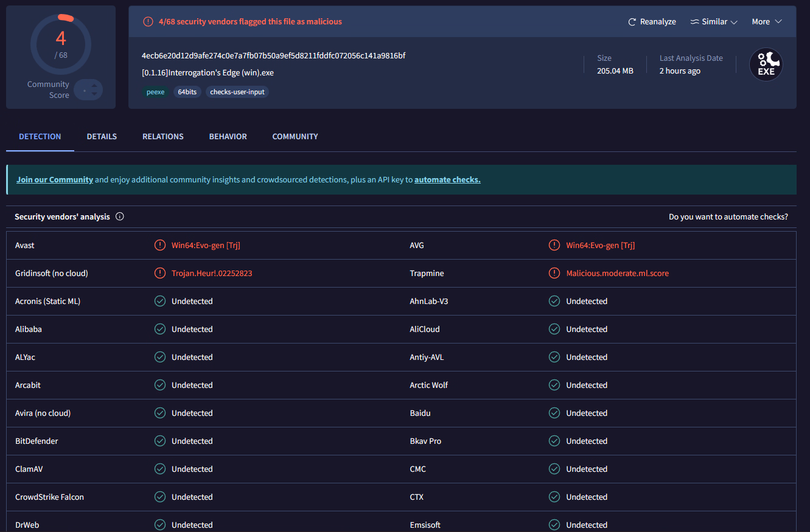This screenshot has width=810, height=532.
Task: Open the More dropdown menu
Action: [x=766, y=22]
